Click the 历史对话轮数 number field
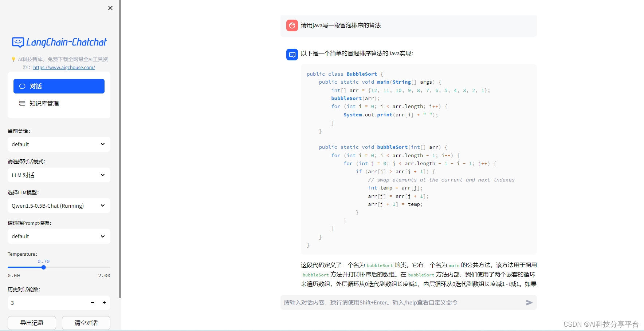 [47, 303]
